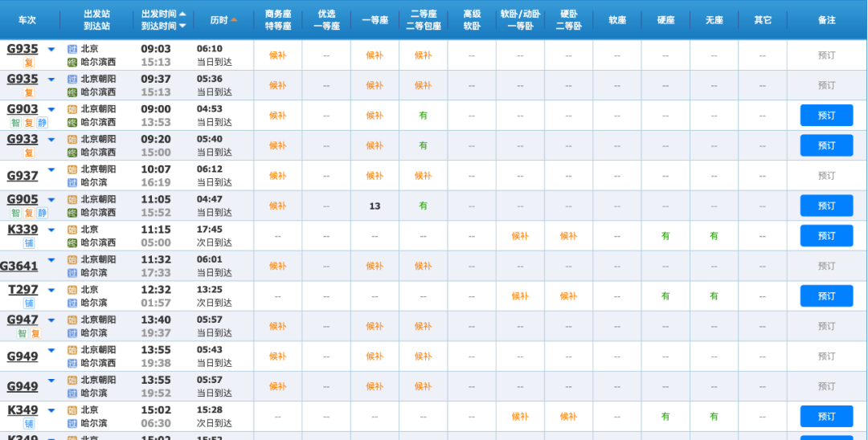The image size is (868, 440).
Task: Toggle the 历时 duration sort arrow
Action: pyautogui.click(x=234, y=19)
